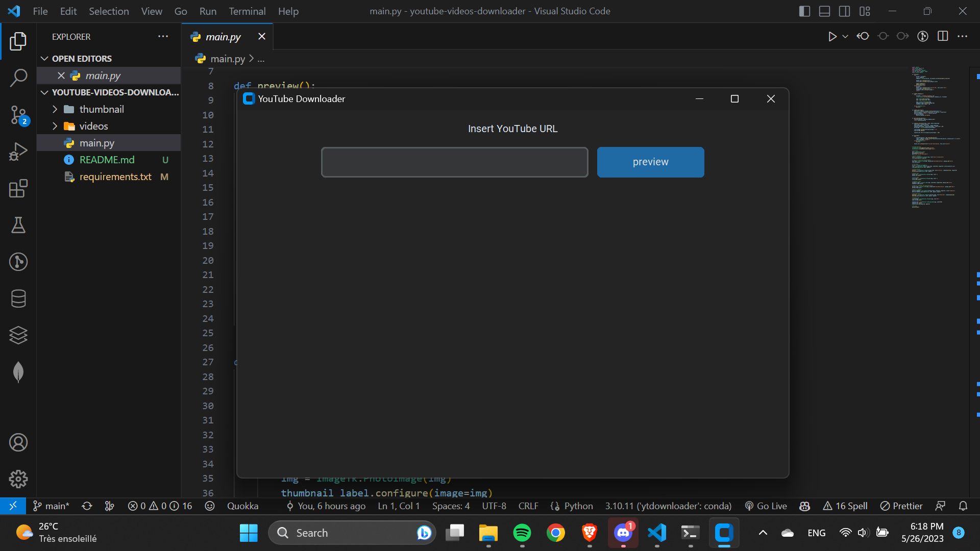This screenshot has height=551, width=980.
Task: Open the Selection menu
Action: click(x=109, y=11)
